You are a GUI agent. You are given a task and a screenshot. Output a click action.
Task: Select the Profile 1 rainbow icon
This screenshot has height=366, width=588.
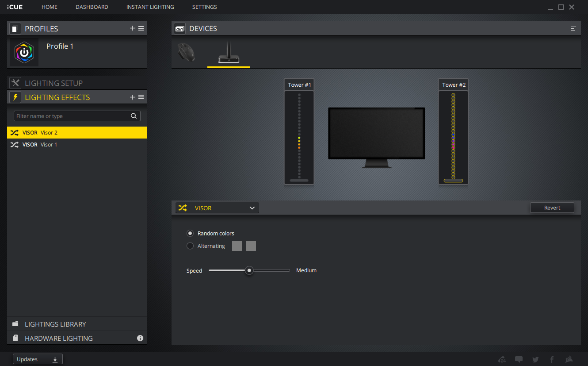click(24, 52)
